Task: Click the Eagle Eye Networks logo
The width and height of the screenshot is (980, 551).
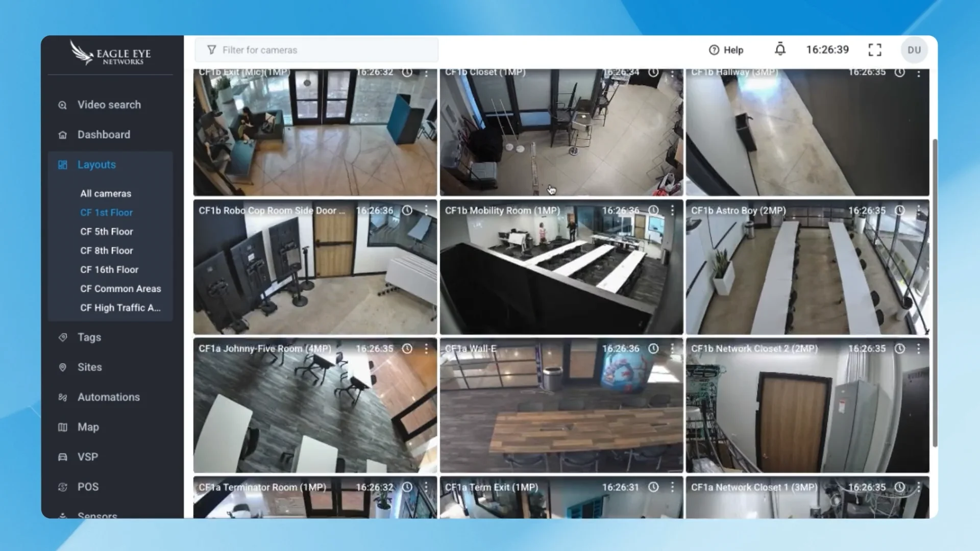Action: [x=110, y=53]
